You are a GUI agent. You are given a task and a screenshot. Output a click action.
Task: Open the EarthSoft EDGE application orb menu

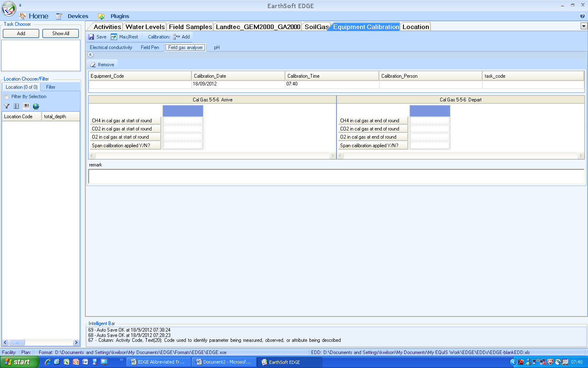[x=9, y=8]
